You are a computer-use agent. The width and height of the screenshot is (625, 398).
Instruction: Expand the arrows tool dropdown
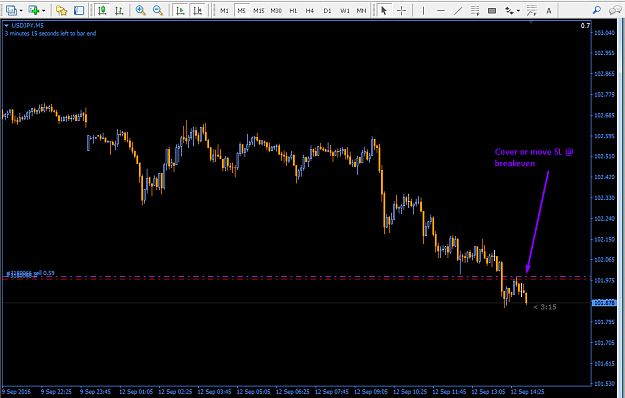(518, 11)
